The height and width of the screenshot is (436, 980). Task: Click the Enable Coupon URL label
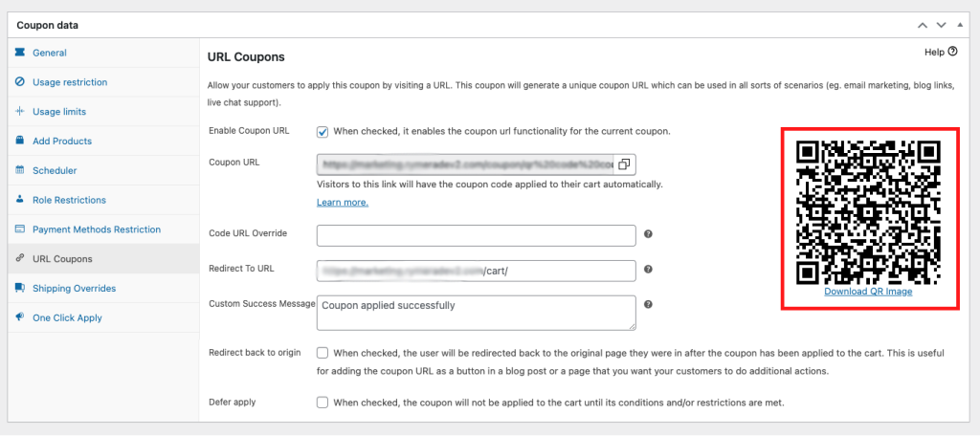(249, 131)
